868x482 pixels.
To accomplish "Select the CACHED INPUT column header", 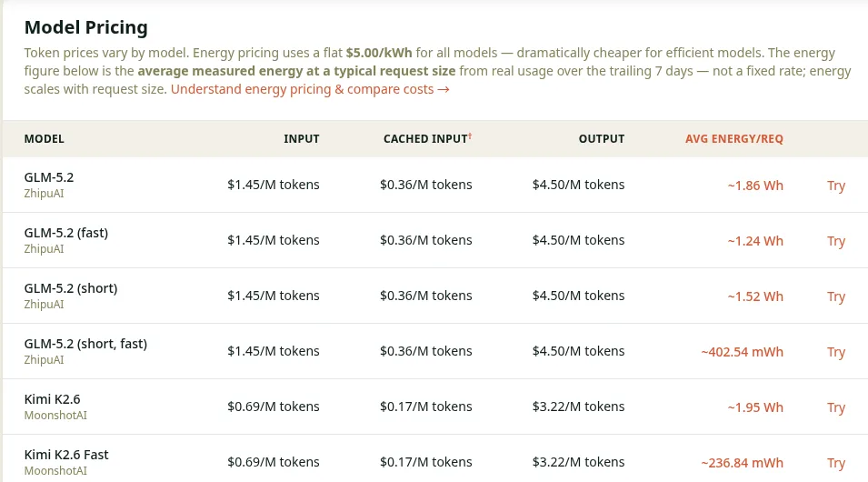I will [x=425, y=139].
